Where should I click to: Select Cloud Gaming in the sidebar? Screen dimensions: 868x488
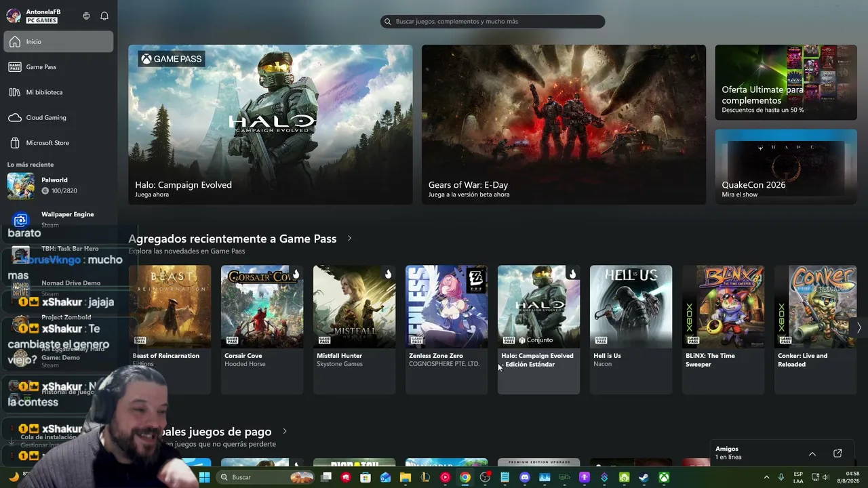click(58, 117)
